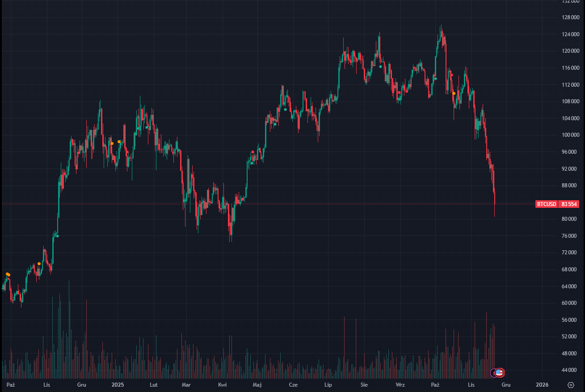The height and width of the screenshot is (392, 585).
Task: Click the Lut month label on time axis
Action: click(x=153, y=384)
